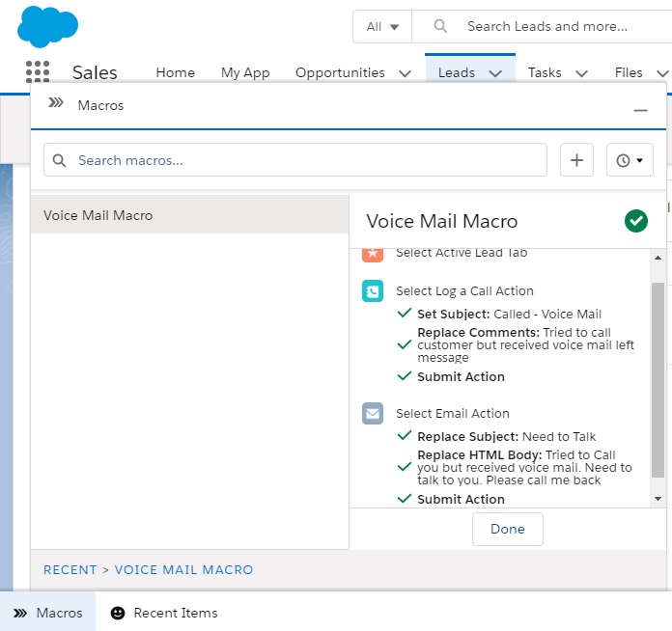672x631 pixels.
Task: Click the teal Log a Call icon
Action: [373, 290]
